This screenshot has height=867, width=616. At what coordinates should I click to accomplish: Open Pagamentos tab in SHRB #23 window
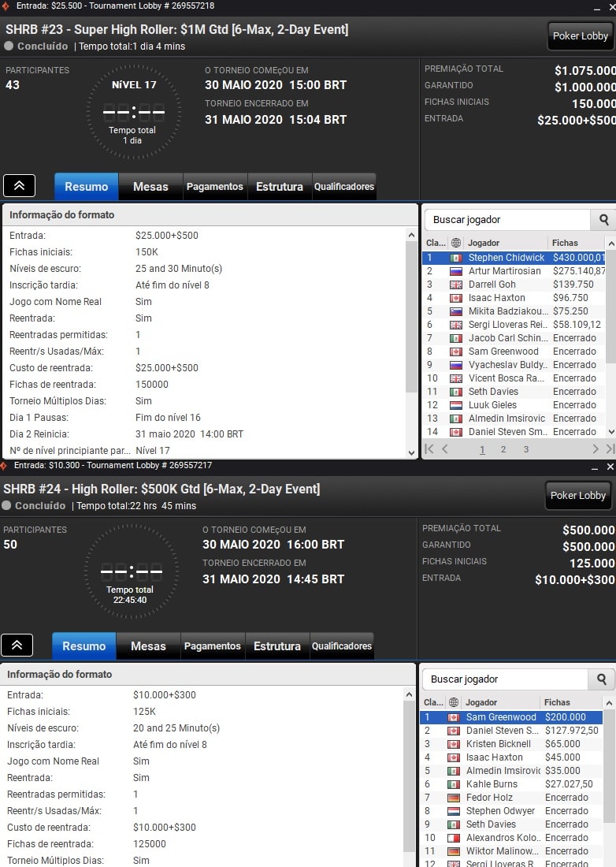click(x=215, y=186)
